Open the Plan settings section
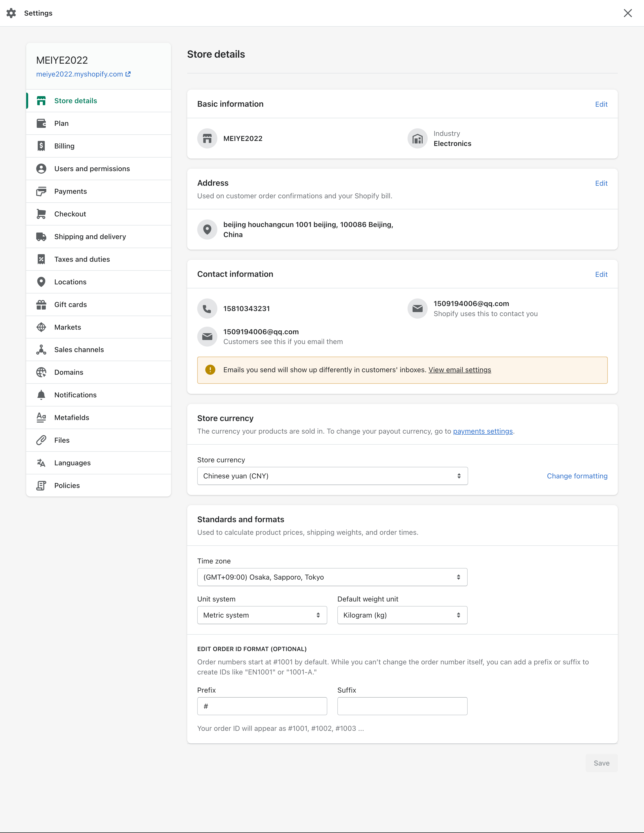 [x=98, y=123]
